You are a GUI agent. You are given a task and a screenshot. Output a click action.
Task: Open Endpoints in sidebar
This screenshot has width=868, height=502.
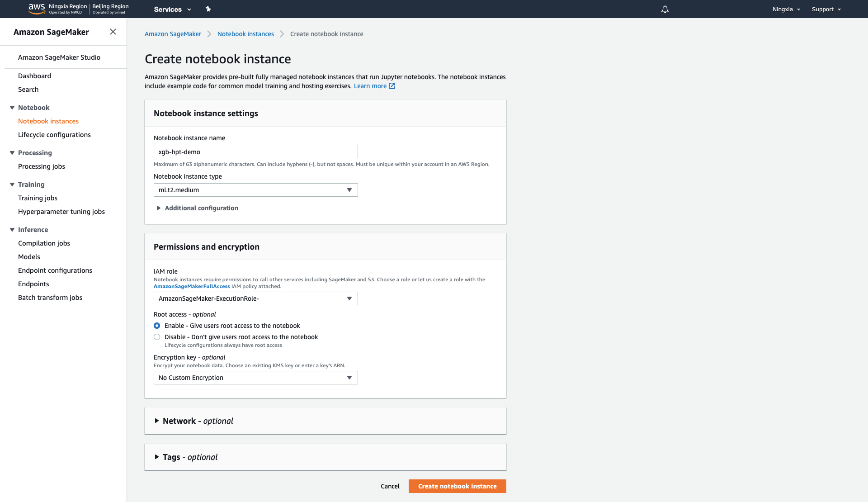pos(33,284)
